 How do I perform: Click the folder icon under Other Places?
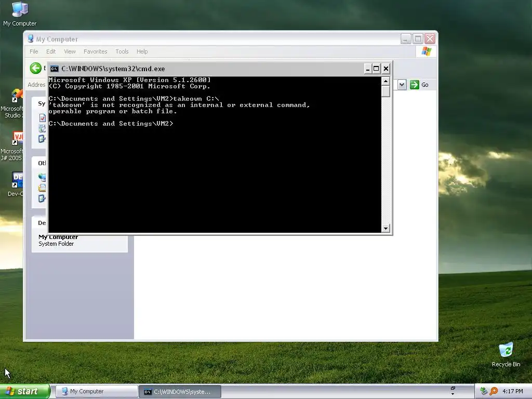coord(42,188)
